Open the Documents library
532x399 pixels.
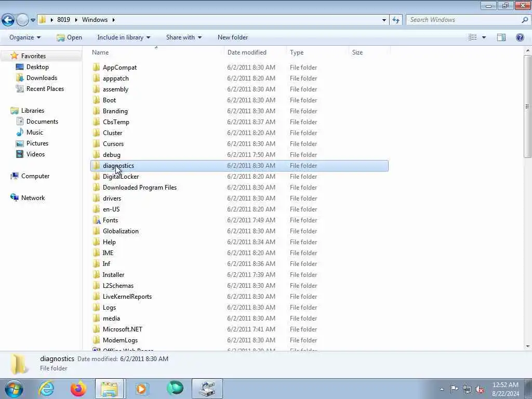point(42,122)
